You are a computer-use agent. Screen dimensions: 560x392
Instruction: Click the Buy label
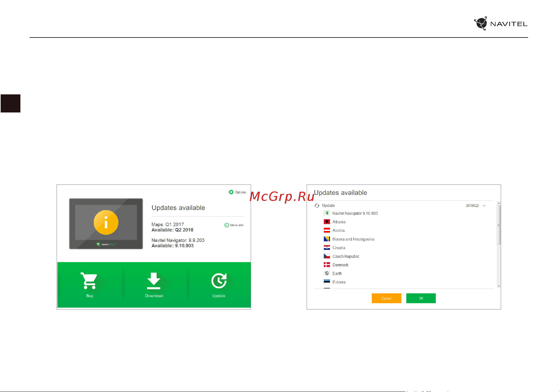89,296
